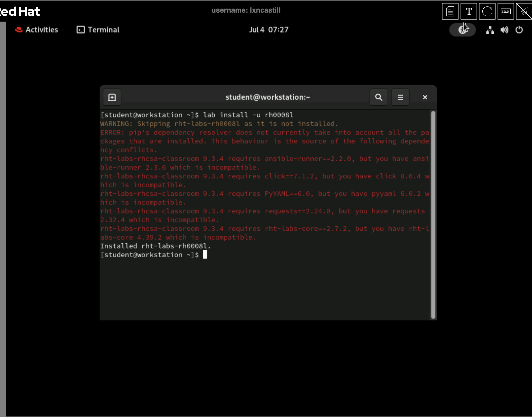532x417 pixels.
Task: Click the document icon in the top toolbar
Action: (450, 11)
